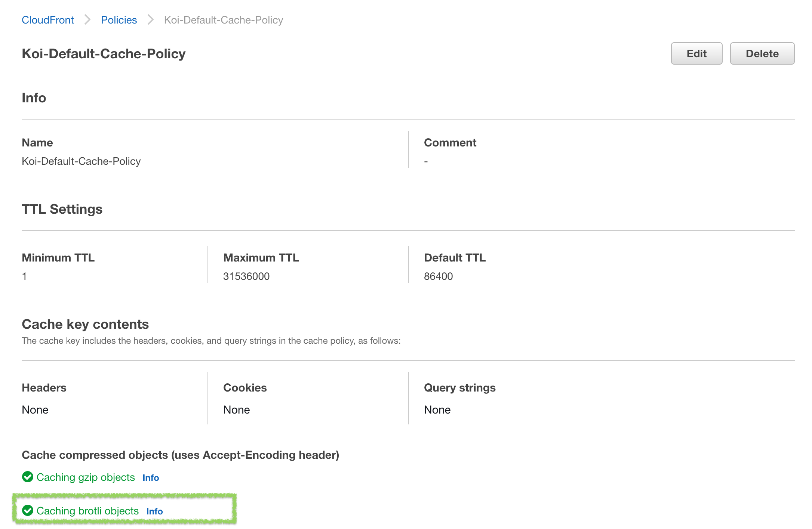Go to Policies breadcrumb link
This screenshot has height=529, width=812.
(x=119, y=20)
